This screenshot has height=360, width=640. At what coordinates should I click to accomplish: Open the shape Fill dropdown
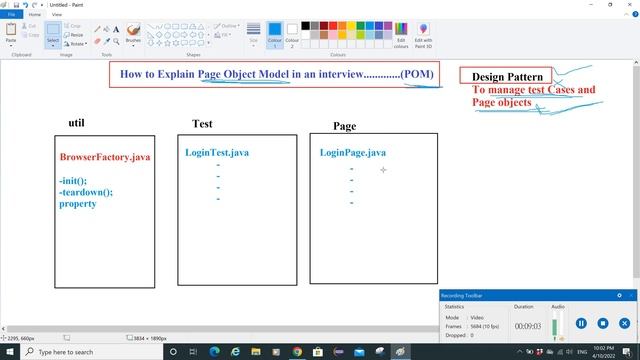tap(223, 35)
